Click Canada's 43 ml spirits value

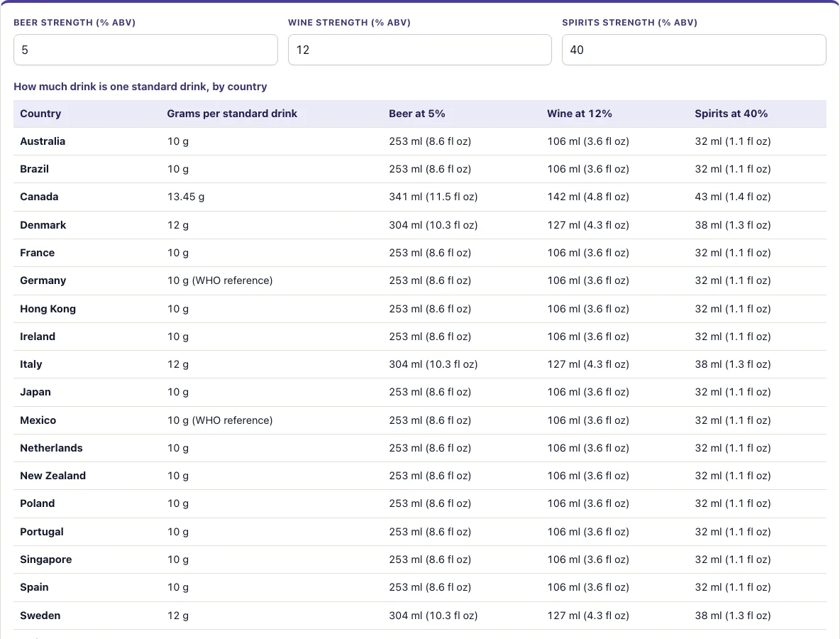point(733,197)
